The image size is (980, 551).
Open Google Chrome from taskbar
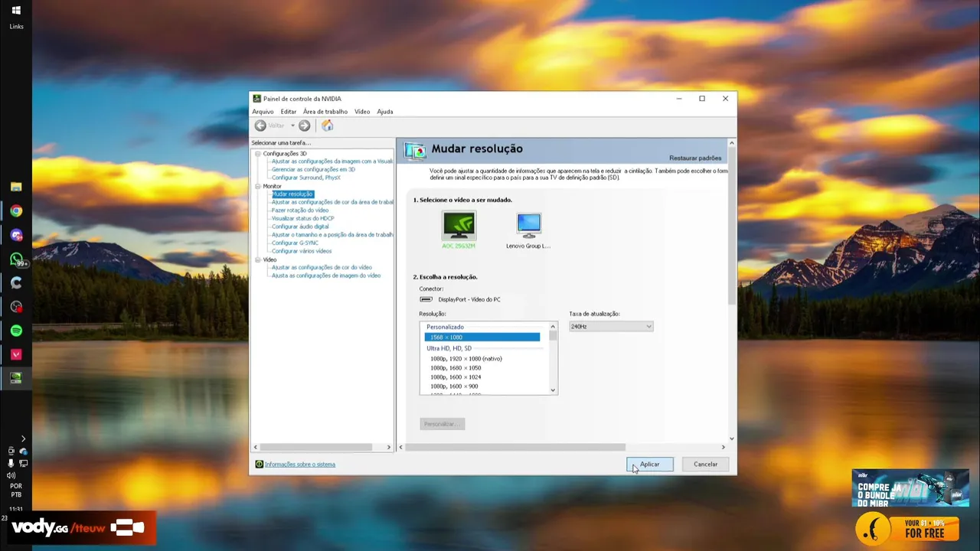pyautogui.click(x=16, y=211)
